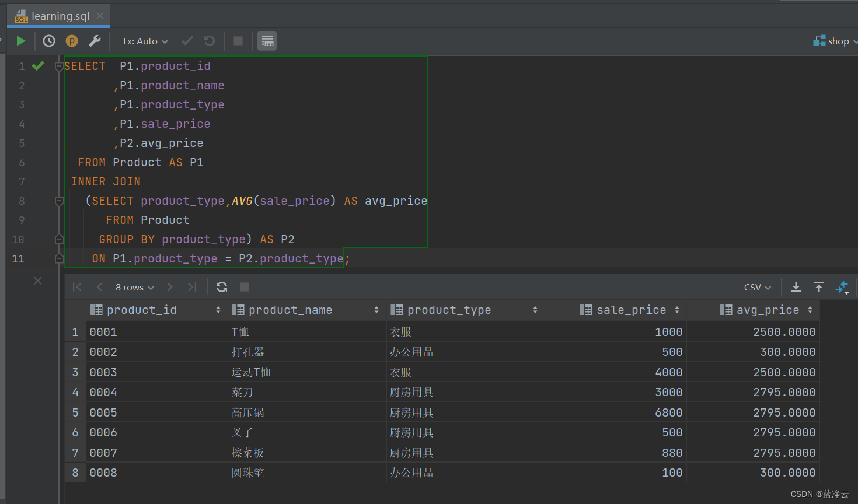Collapse subquery fold marker on line 8
Screen dimensions: 858x504
coord(59,201)
